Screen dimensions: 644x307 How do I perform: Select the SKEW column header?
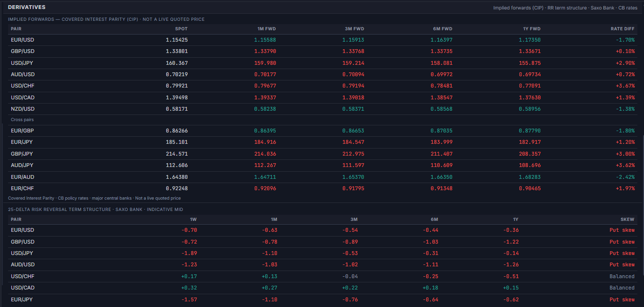pyautogui.click(x=627, y=219)
